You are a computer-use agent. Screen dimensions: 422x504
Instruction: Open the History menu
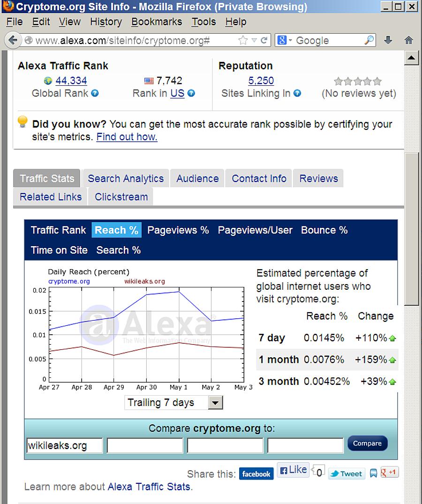[106, 22]
